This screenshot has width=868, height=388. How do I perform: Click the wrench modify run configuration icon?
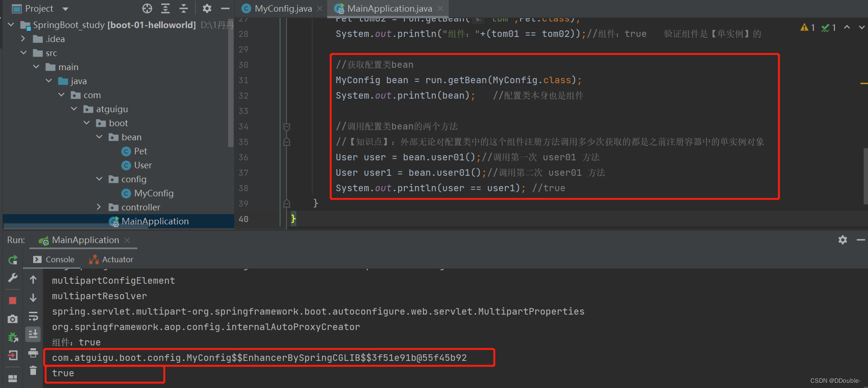coord(13,278)
